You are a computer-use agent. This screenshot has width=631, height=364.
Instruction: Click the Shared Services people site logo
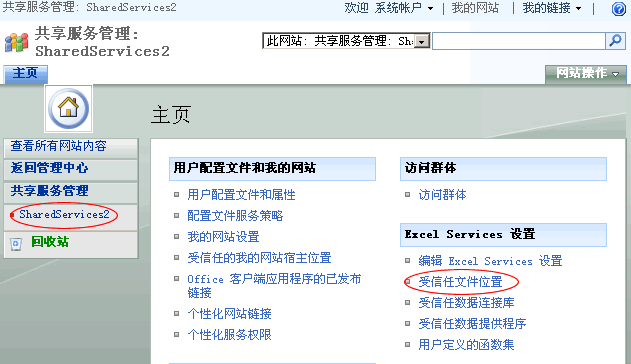[16, 42]
